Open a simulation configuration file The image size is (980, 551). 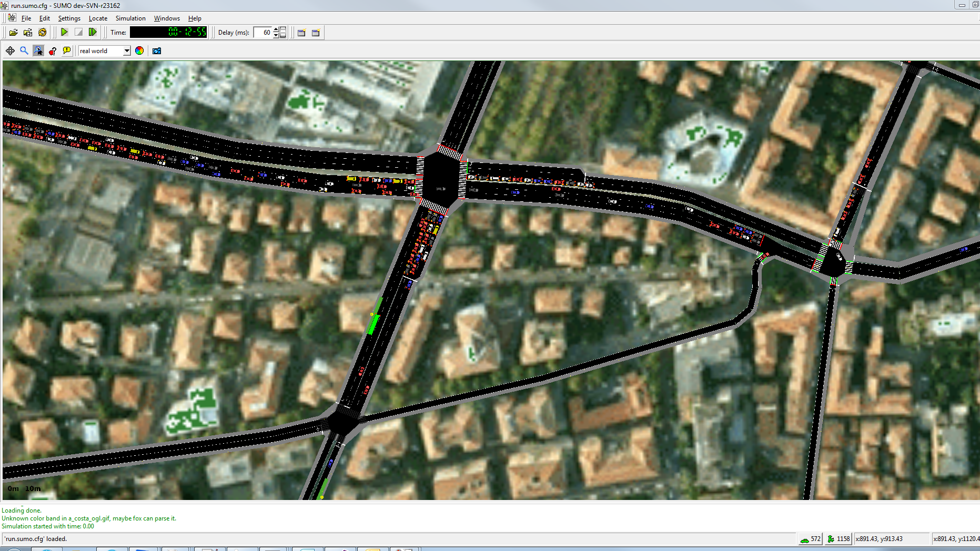pos(14,32)
